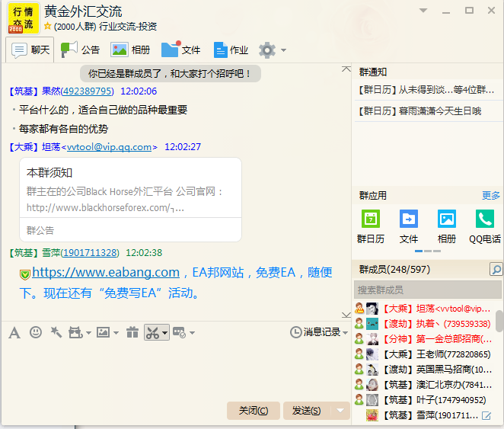Open the 文件 files tab
Viewport: 504px width, 429px height.
pos(180,50)
